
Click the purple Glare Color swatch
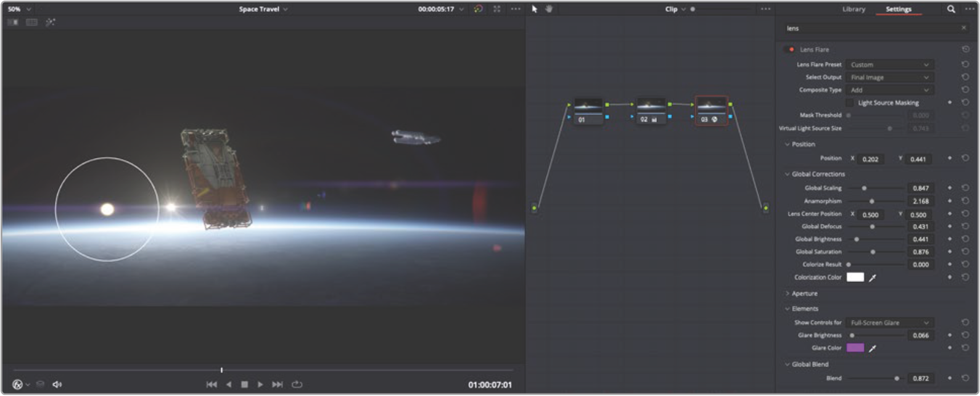(x=855, y=348)
